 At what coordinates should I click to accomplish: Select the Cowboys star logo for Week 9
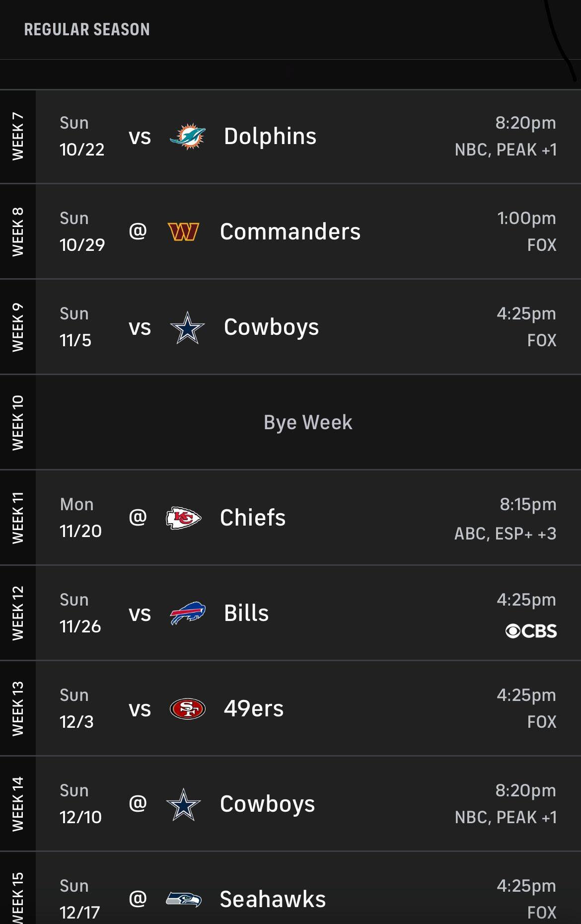coord(187,328)
